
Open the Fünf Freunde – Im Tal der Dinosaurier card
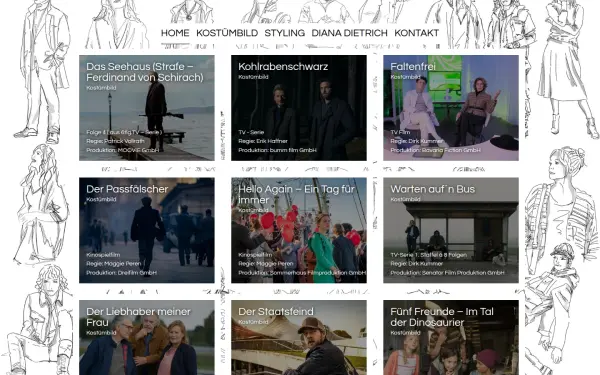pyautogui.click(x=451, y=338)
